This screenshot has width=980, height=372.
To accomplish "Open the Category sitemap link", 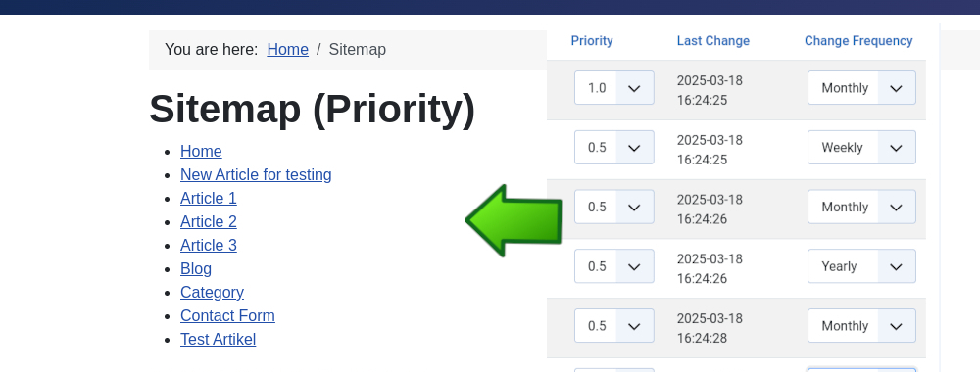I will click(x=213, y=292).
